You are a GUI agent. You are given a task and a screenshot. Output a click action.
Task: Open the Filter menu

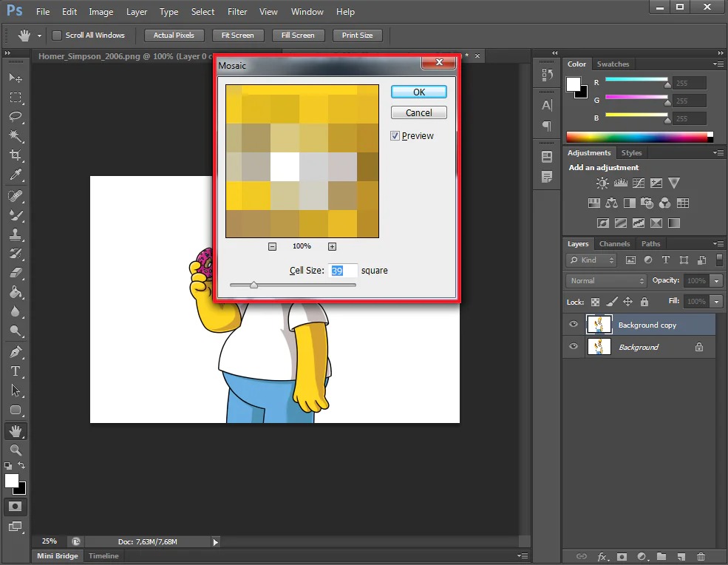(237, 12)
